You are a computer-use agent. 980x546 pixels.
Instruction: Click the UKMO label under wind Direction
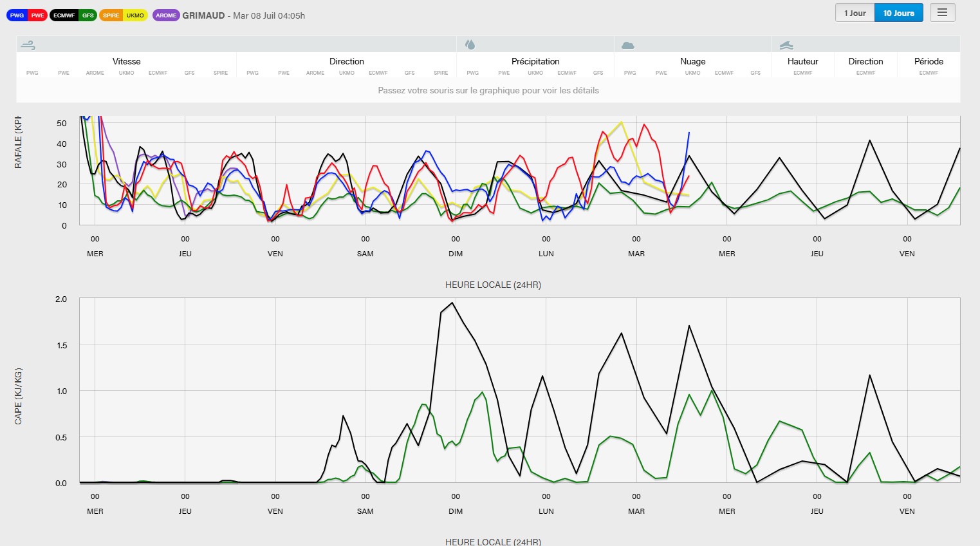pyautogui.click(x=347, y=73)
